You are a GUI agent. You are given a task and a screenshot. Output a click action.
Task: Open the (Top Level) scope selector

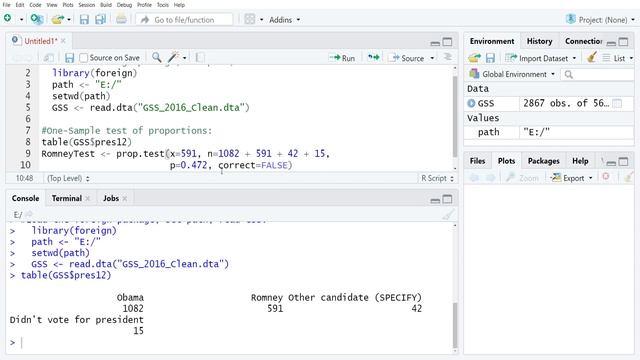point(68,178)
